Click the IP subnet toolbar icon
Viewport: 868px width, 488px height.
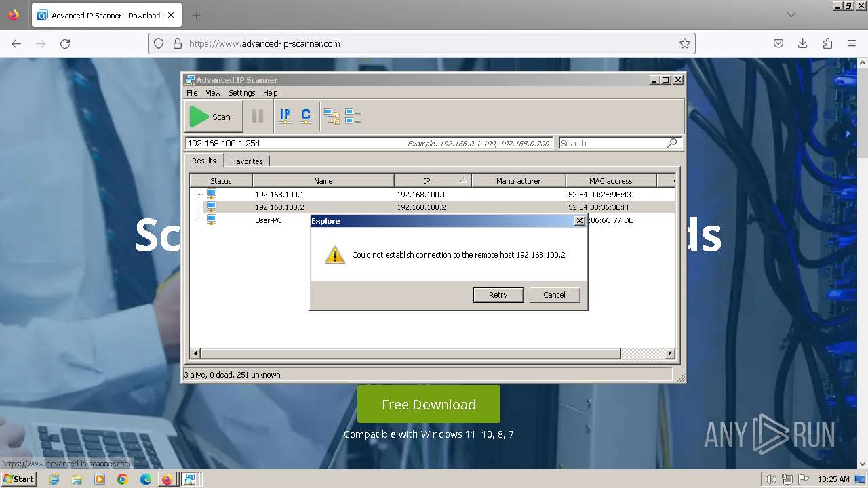(285, 117)
